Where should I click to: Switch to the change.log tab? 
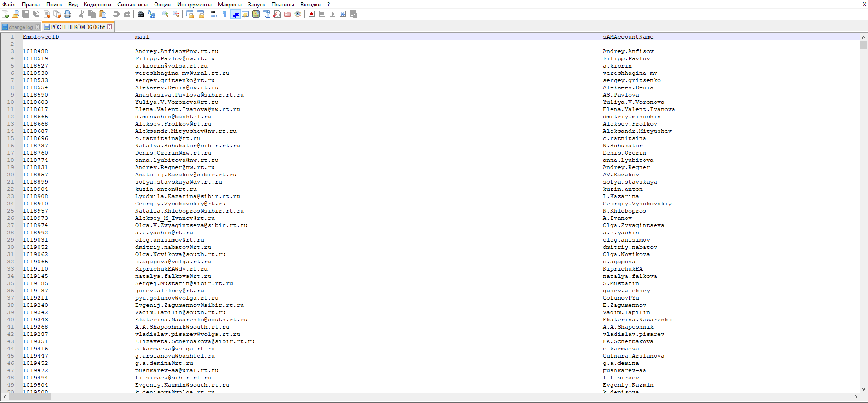pos(20,27)
